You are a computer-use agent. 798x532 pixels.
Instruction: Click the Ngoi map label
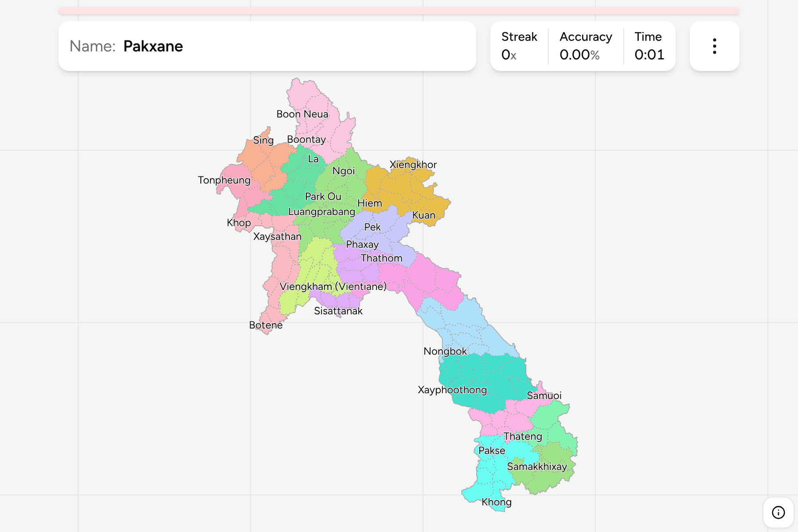tap(344, 171)
